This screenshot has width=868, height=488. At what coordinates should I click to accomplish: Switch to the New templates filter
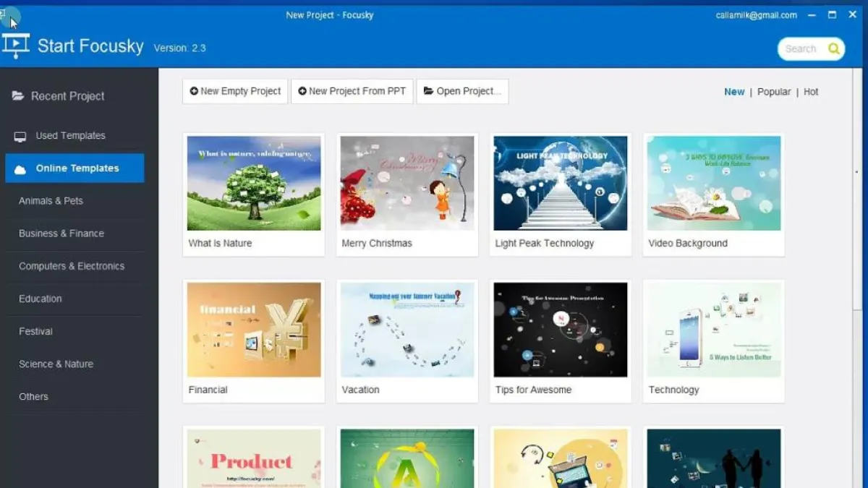(734, 92)
